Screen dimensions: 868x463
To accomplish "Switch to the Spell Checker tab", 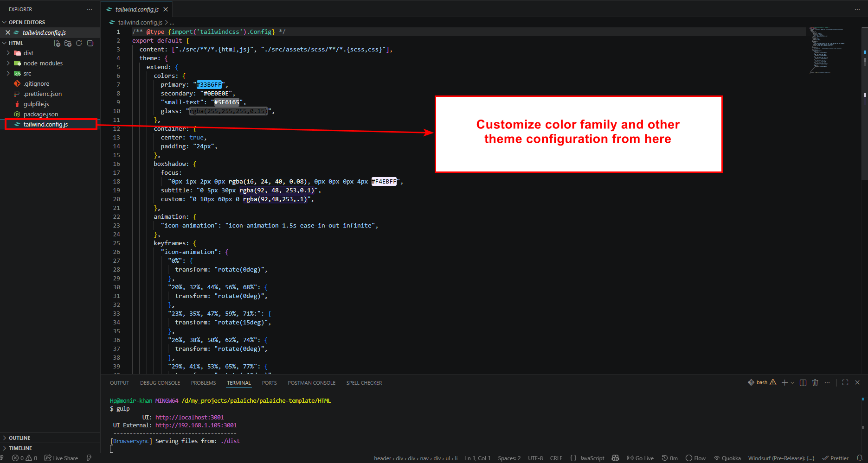I will click(x=364, y=383).
